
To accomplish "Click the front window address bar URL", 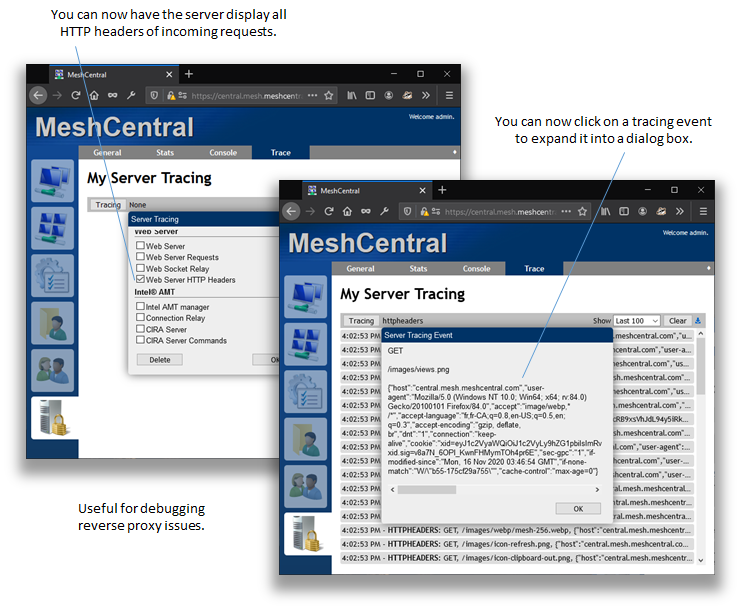I will coord(500,212).
